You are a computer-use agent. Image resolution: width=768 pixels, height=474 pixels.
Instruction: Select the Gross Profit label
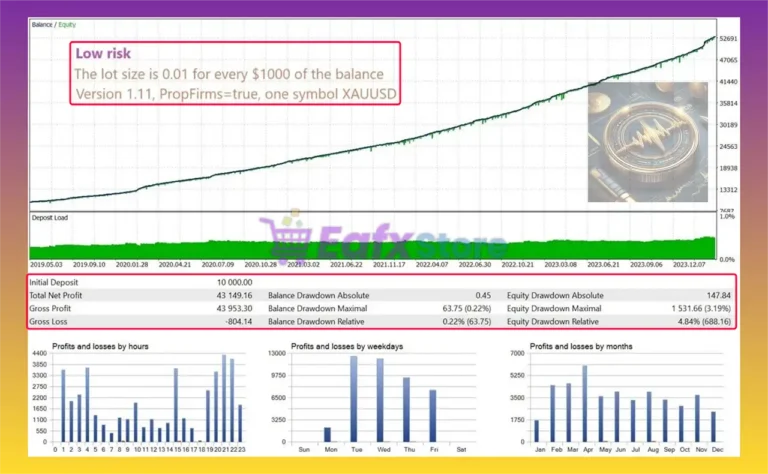(x=49, y=308)
